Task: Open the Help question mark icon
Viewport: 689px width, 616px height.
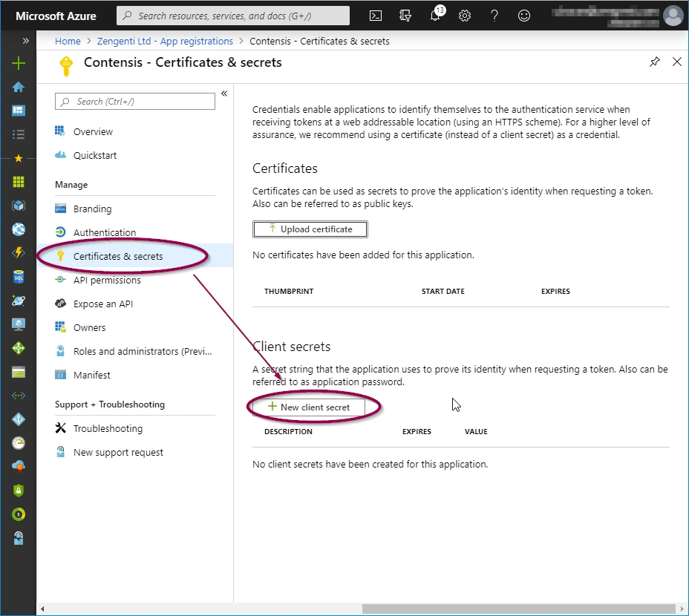Action: coord(494,15)
